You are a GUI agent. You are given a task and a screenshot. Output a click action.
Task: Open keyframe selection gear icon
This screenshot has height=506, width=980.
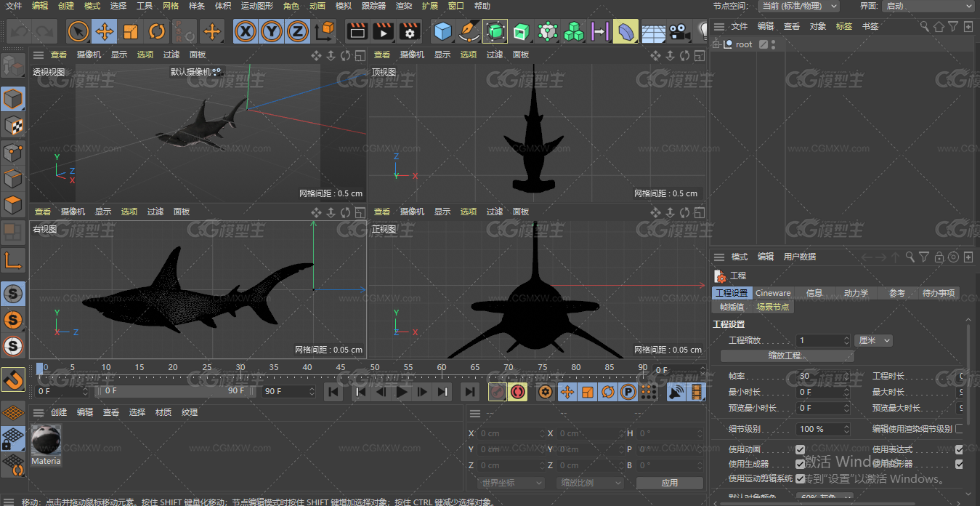[x=547, y=393]
